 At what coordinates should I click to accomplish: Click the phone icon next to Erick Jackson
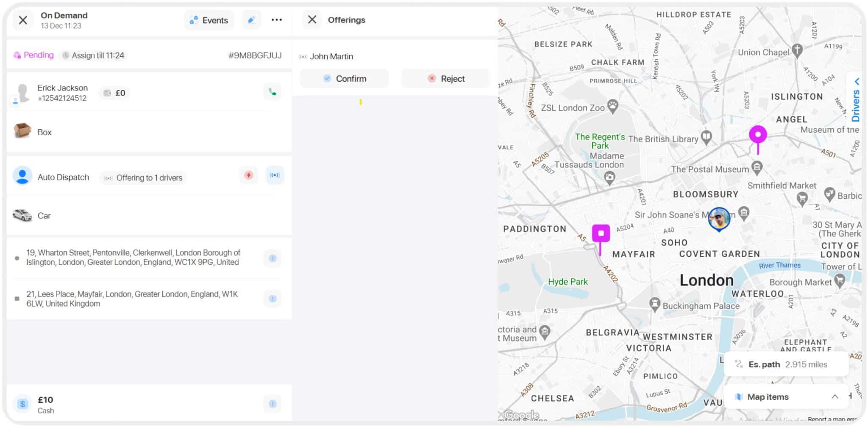click(x=273, y=91)
